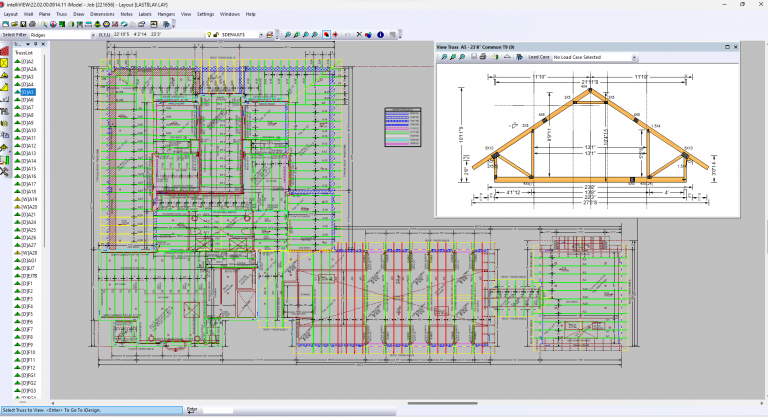Click the save disk toolbar icon
This screenshot has width=768, height=417.
23,24
